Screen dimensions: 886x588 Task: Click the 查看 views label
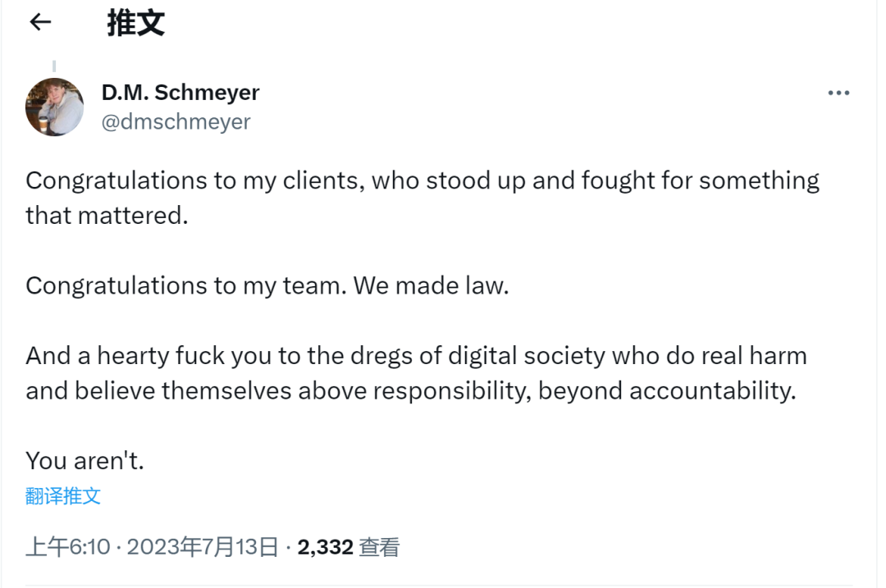pyautogui.click(x=379, y=547)
